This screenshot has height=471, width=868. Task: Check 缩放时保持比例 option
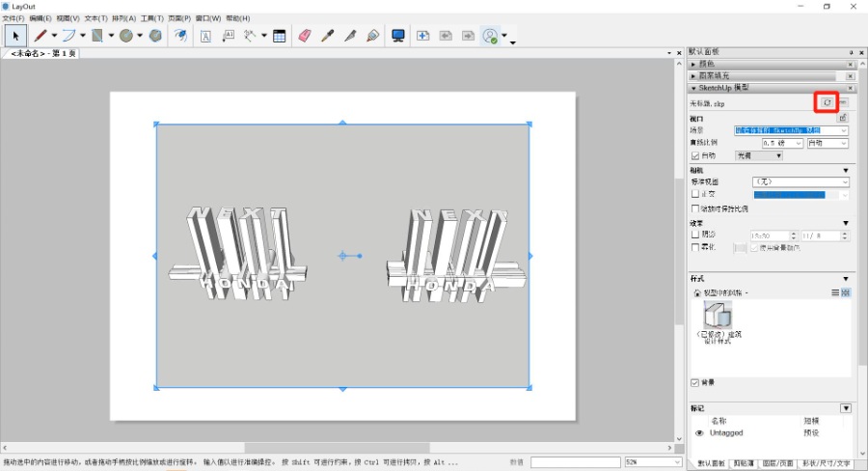(x=695, y=208)
